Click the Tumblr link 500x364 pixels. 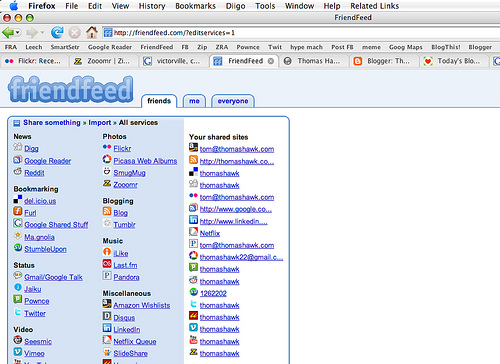click(124, 225)
